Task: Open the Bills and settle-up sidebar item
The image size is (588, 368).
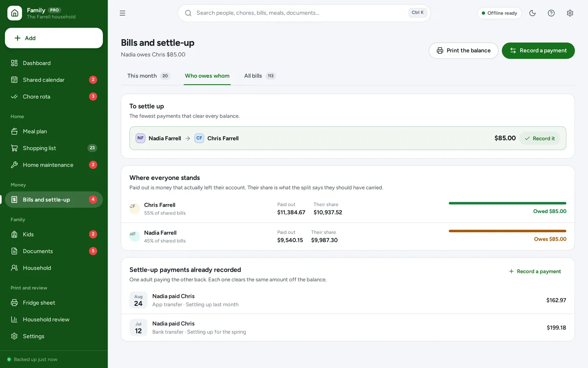Action: tap(54, 200)
